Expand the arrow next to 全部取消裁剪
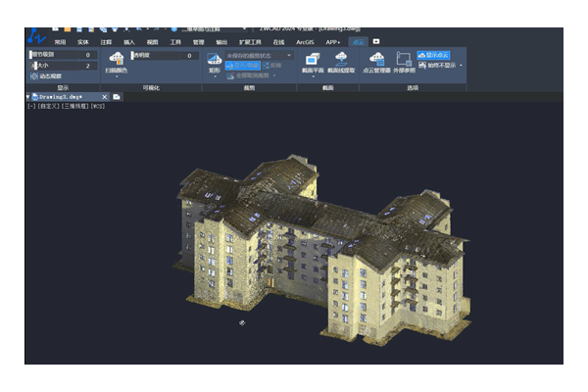The width and height of the screenshot is (588, 392). [274, 75]
